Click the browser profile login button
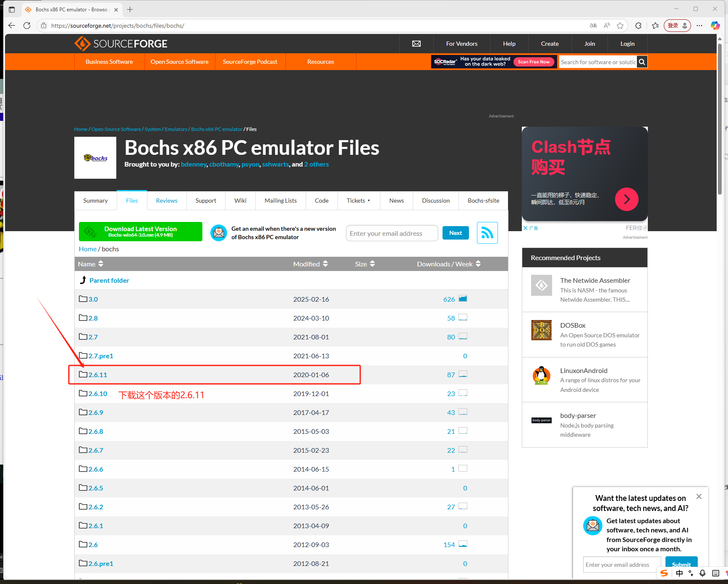 tap(677, 26)
